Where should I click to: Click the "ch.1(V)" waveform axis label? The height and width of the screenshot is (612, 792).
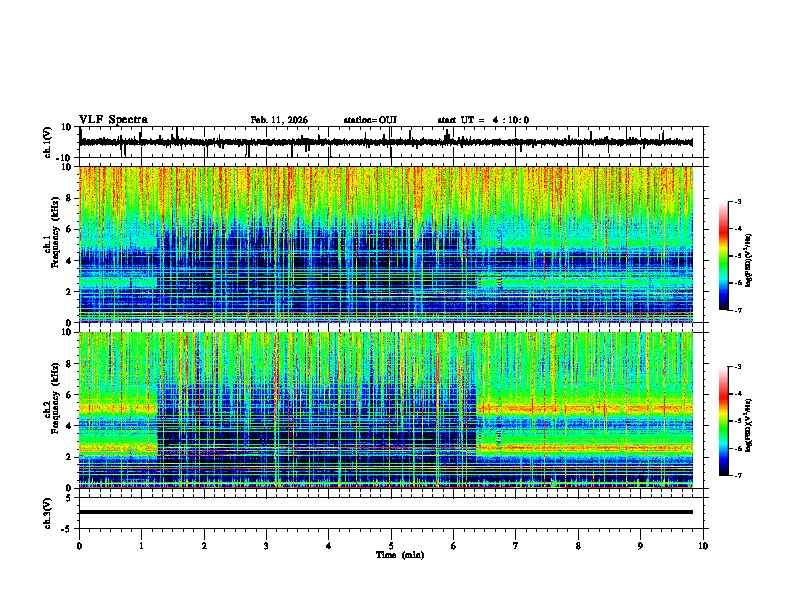tap(48, 142)
